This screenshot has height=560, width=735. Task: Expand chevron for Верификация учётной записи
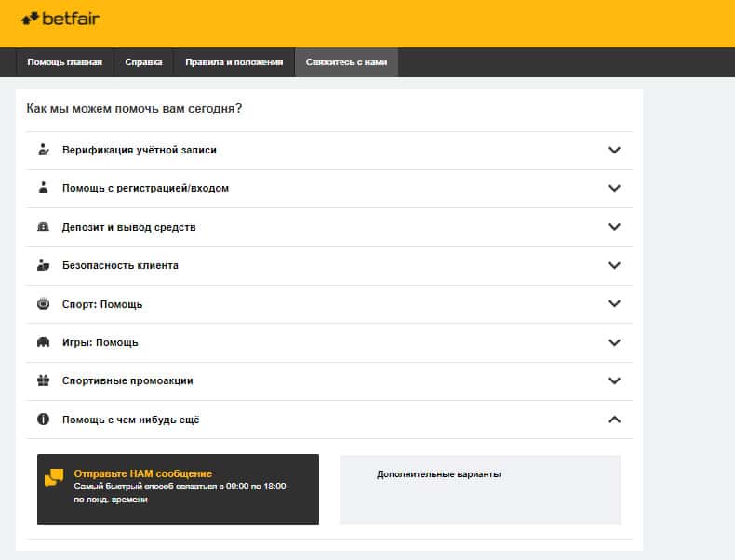click(614, 150)
